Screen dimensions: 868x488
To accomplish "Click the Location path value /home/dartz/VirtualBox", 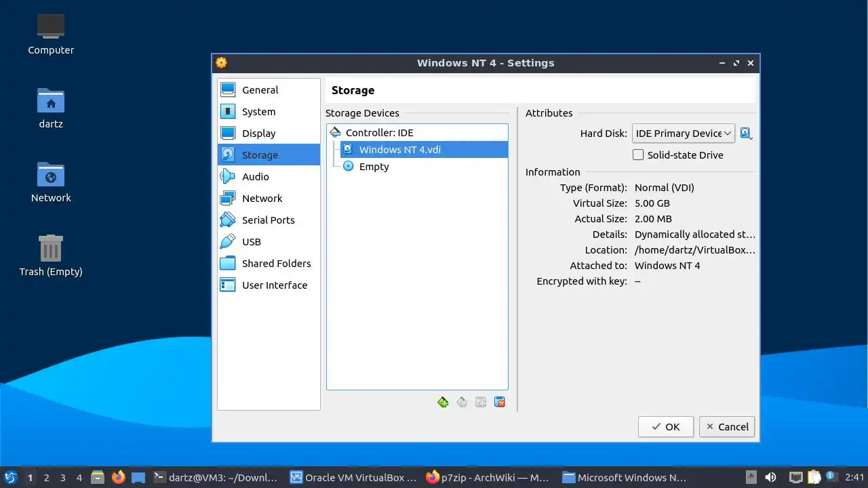I will click(694, 249).
